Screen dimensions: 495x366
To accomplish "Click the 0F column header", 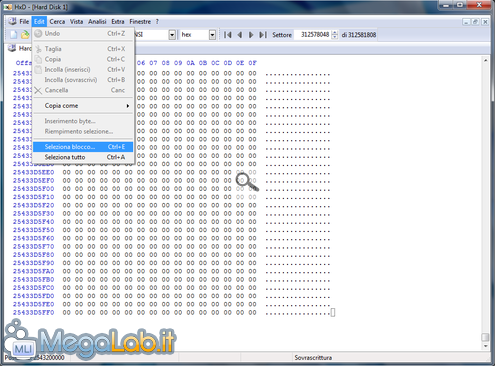I will (252, 63).
